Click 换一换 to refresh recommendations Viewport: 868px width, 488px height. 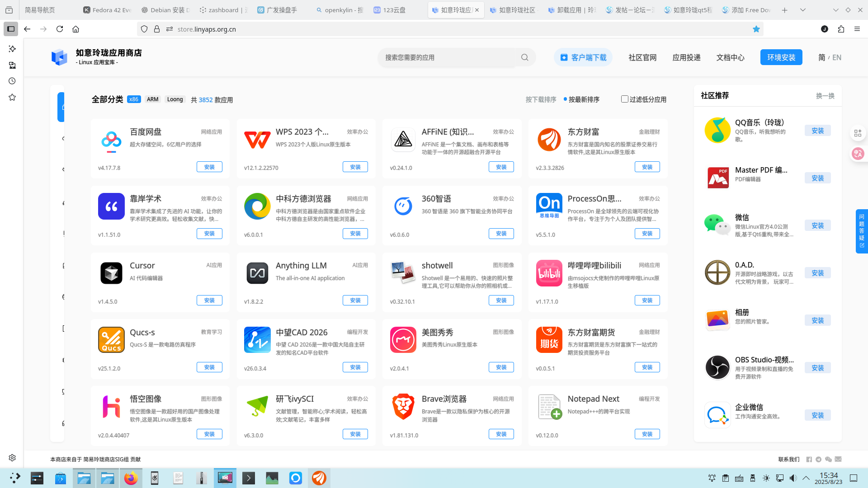tap(825, 96)
